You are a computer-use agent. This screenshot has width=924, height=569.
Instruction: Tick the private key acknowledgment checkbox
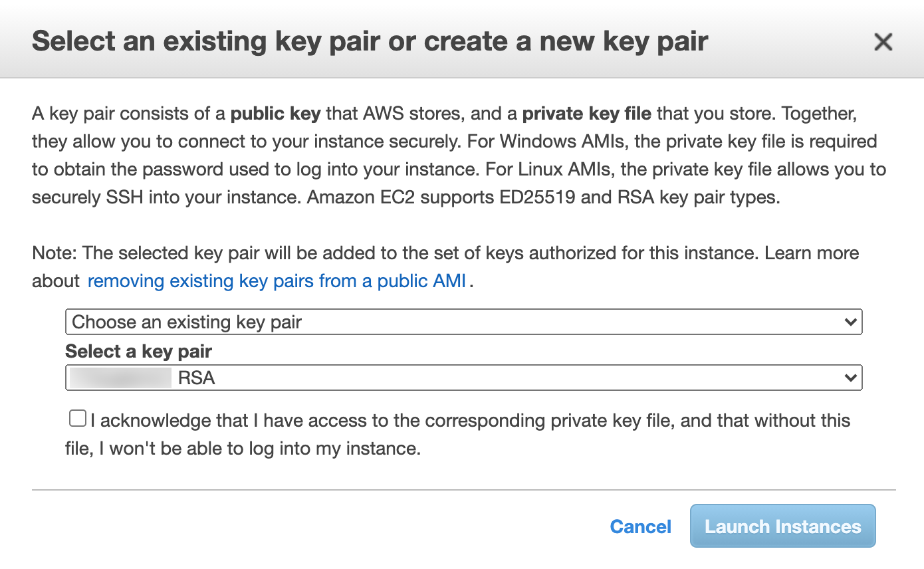(78, 419)
